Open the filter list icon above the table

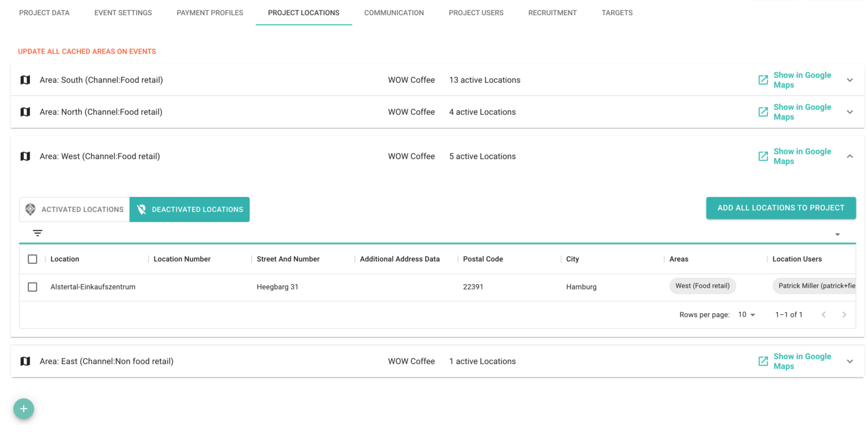[x=38, y=233]
